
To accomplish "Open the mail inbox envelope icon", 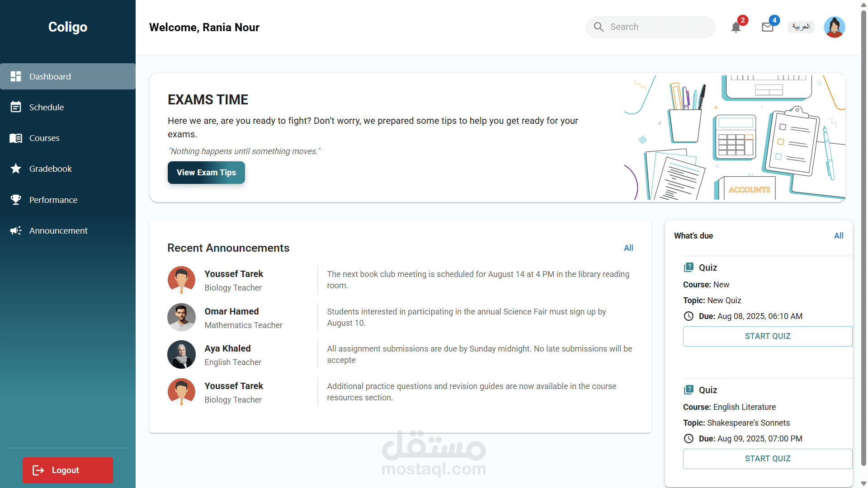I will (x=767, y=27).
